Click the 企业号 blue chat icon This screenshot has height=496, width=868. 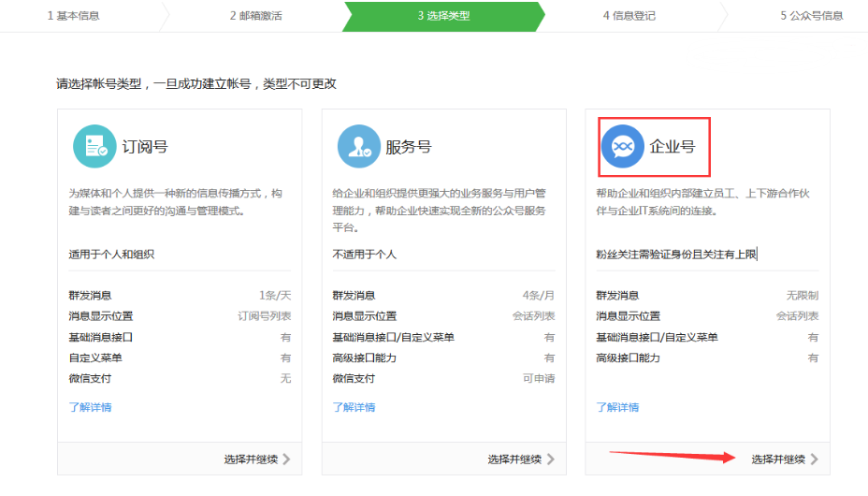point(622,146)
